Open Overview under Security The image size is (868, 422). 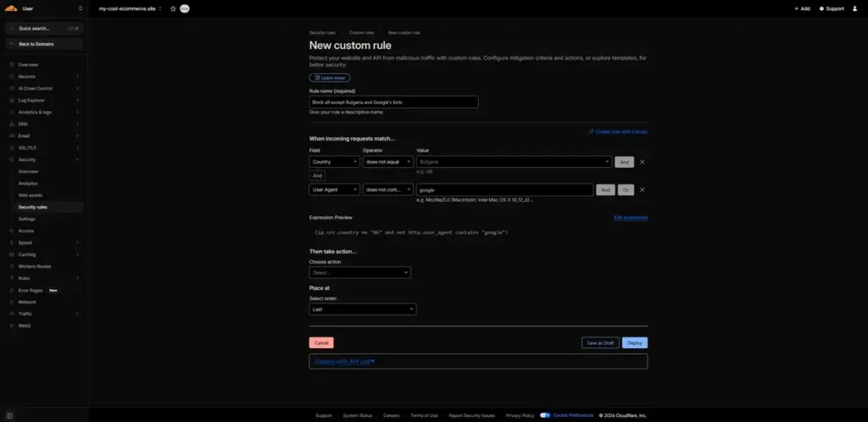pos(28,171)
